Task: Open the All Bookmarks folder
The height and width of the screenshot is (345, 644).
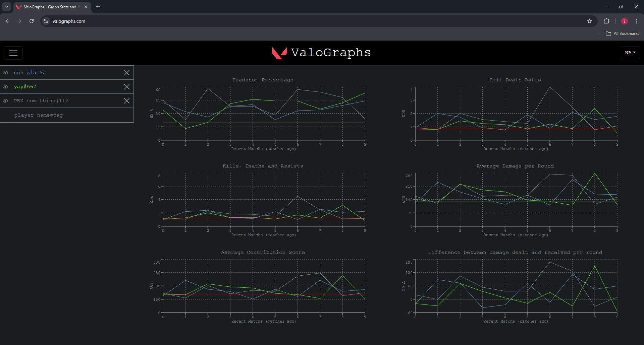Action: tap(623, 33)
